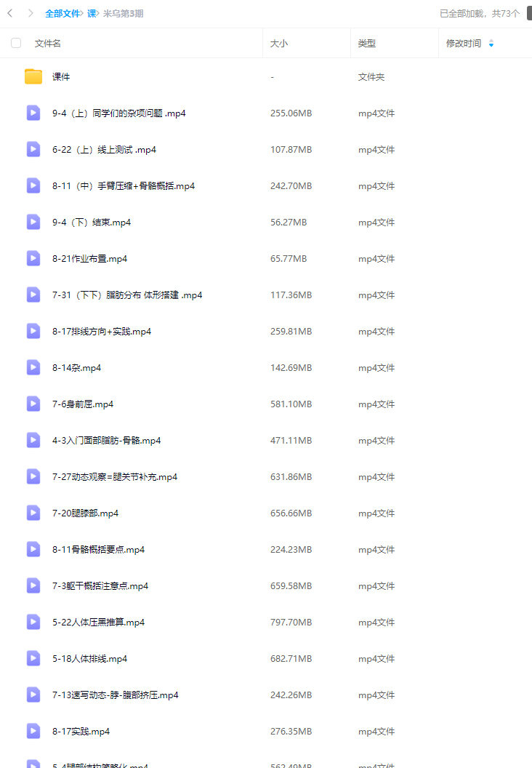
Task: Navigate to 全部文件 breadcrumb
Action: coord(63,14)
